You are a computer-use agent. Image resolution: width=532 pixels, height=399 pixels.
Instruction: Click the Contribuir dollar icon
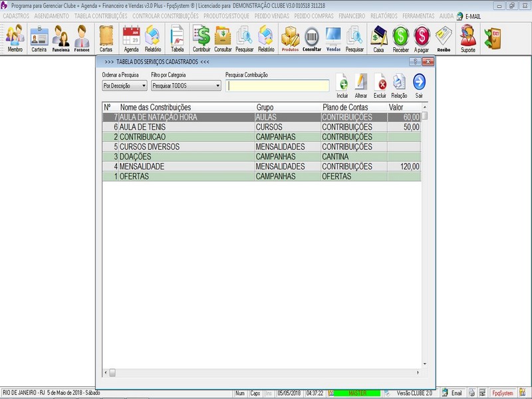201,39
